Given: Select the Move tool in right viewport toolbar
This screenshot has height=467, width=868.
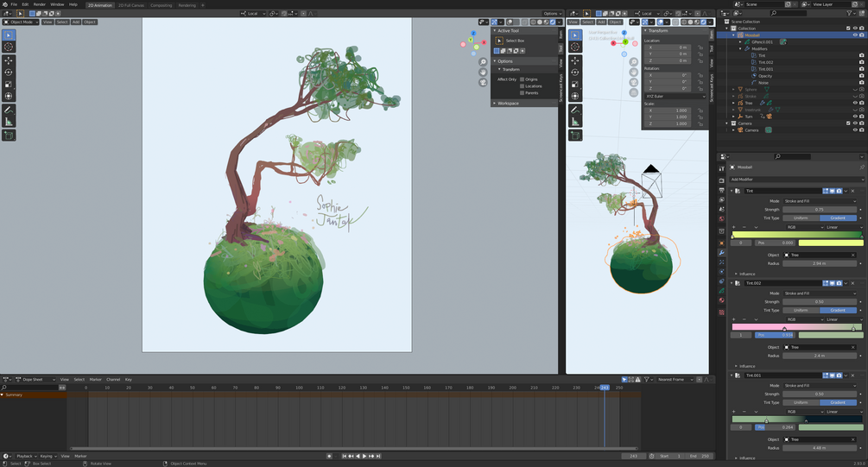Looking at the screenshot, I should [575, 60].
